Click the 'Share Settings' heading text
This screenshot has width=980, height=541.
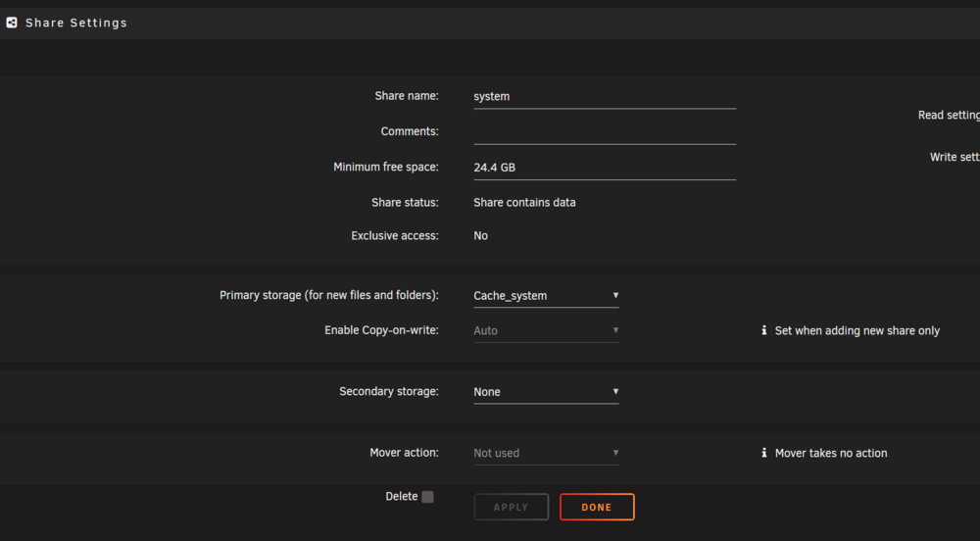click(x=76, y=24)
